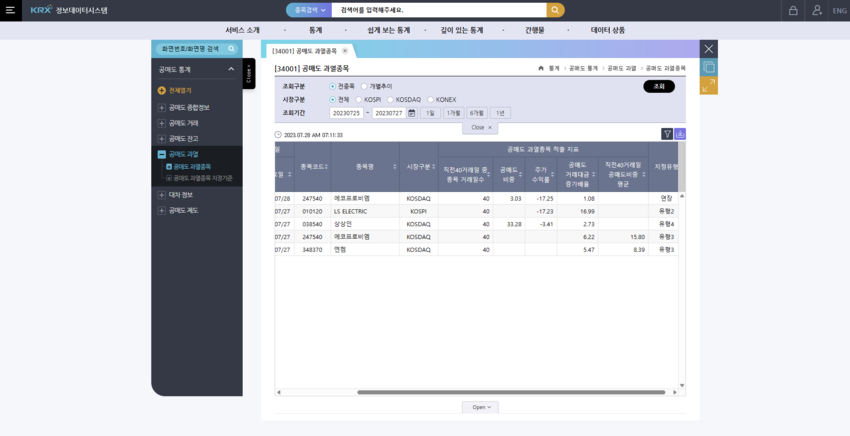Viewport: 850px width, 436px height.
Task: Select 공매도 과열종목 지정기준 sidebar item
Action: click(203, 178)
